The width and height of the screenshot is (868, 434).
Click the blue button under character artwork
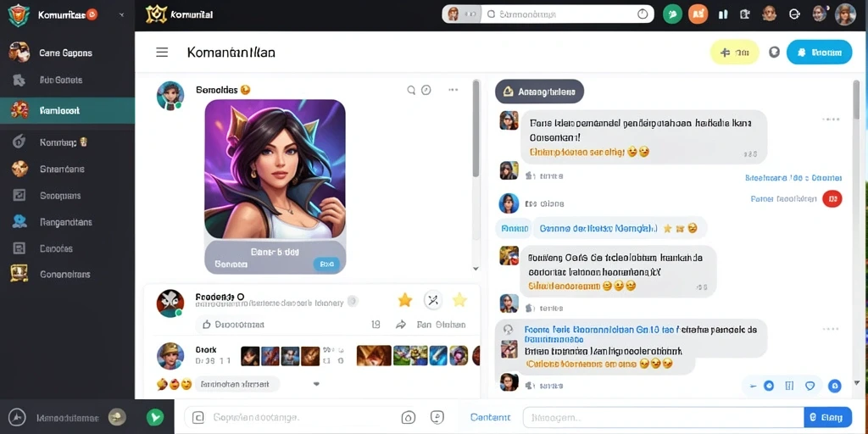[326, 264]
